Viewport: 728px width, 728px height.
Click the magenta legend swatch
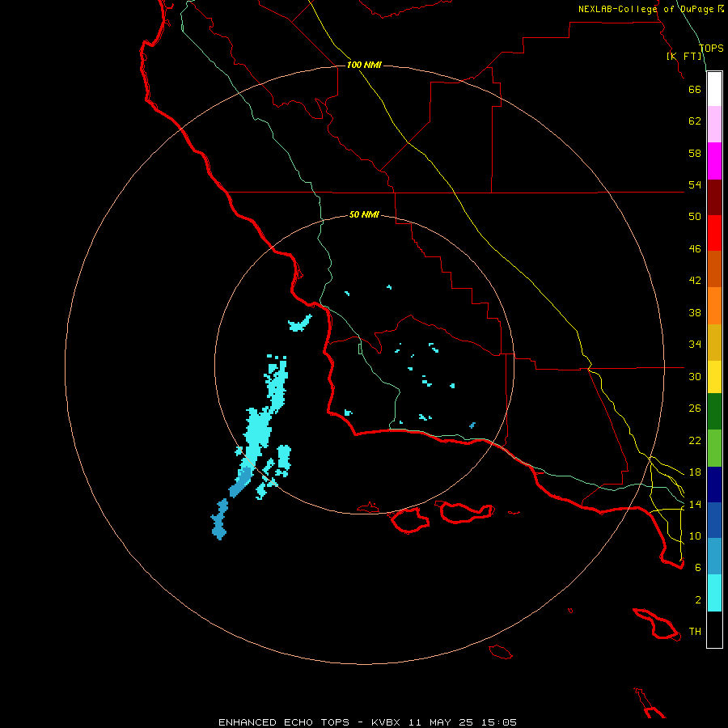tap(714, 161)
